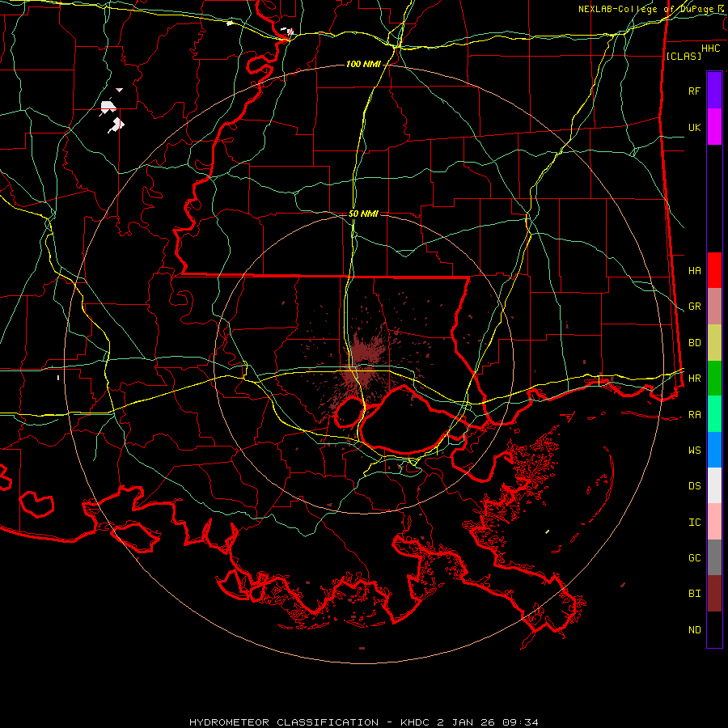Click the HR legend label
728x728 pixels.
pyautogui.click(x=695, y=379)
